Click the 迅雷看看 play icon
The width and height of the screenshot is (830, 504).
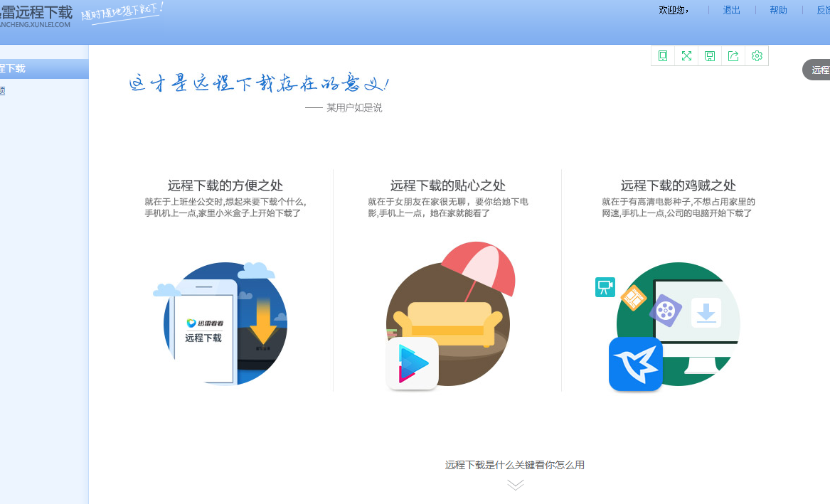[412, 363]
